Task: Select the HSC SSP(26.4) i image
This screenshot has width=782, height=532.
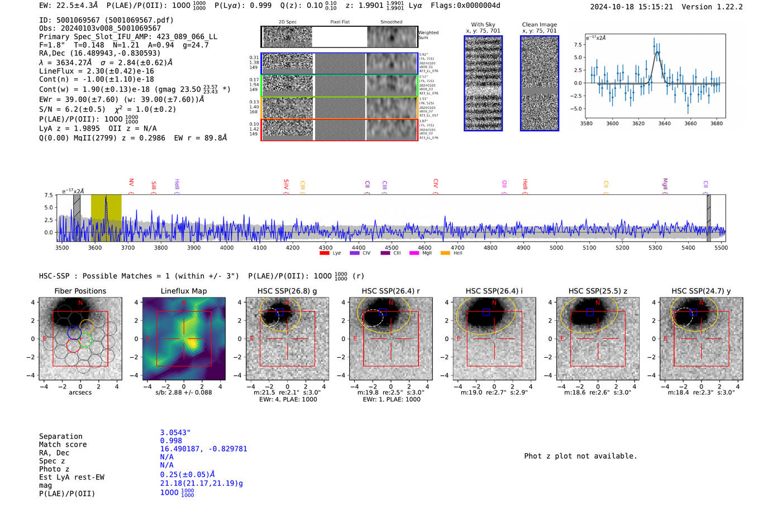Action: click(494, 338)
